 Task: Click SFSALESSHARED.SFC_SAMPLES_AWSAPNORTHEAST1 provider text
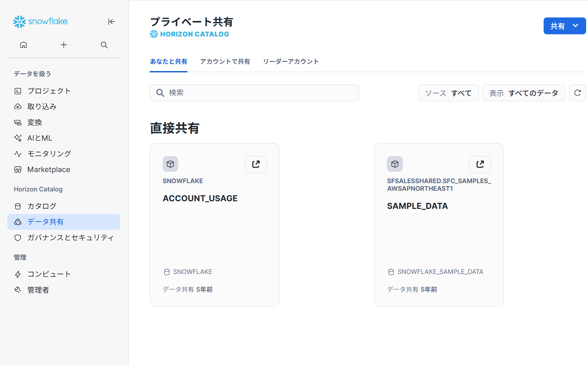[x=439, y=185]
